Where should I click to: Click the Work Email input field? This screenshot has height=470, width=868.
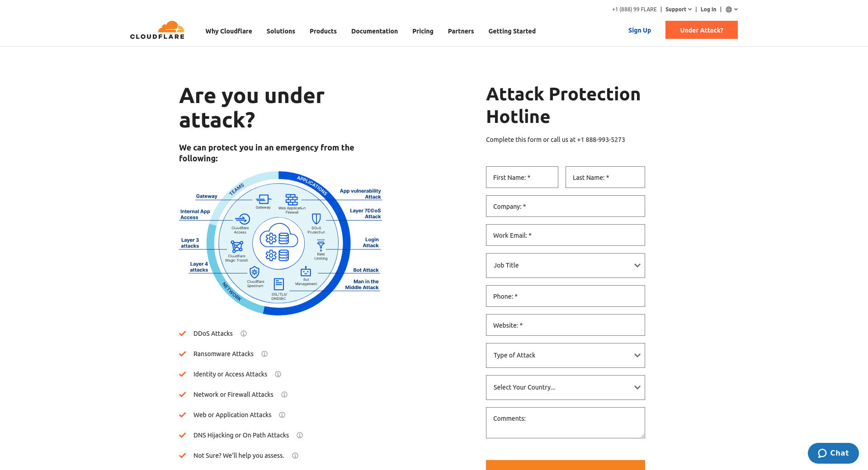coord(565,235)
